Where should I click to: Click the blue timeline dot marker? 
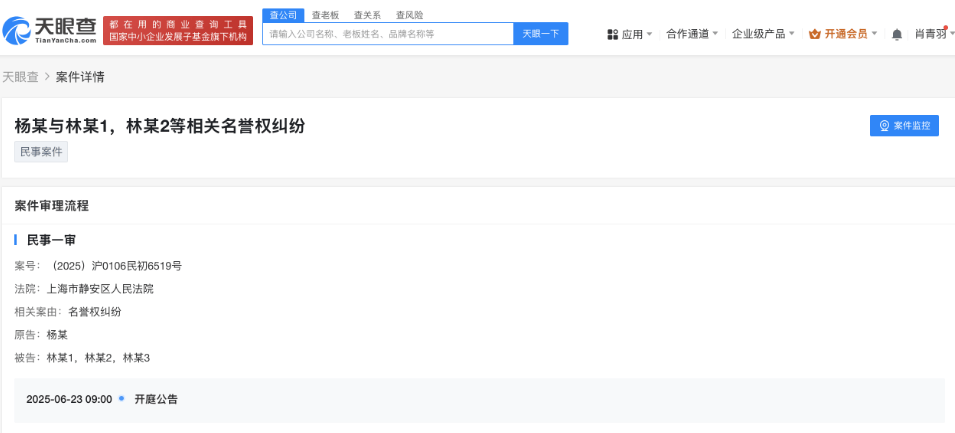coord(121,398)
